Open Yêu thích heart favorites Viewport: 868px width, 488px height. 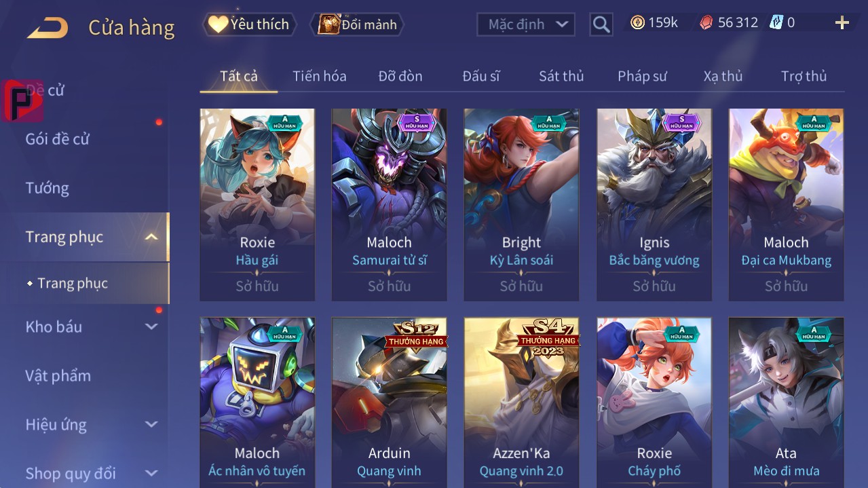[x=249, y=24]
